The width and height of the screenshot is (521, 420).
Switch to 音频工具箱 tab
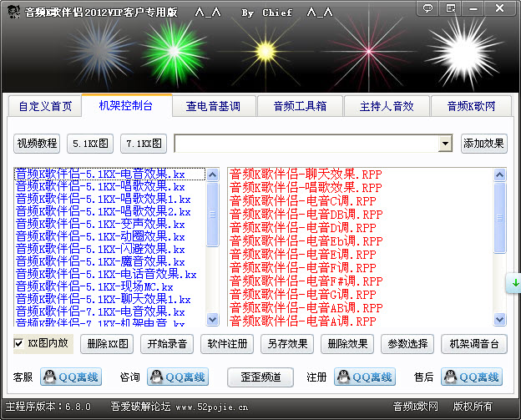click(300, 106)
